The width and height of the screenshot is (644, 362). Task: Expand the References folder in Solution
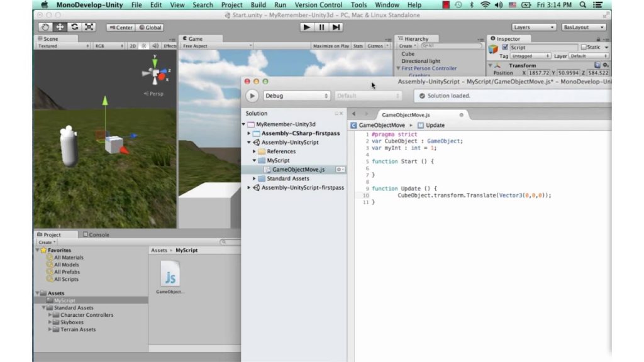[x=254, y=151]
